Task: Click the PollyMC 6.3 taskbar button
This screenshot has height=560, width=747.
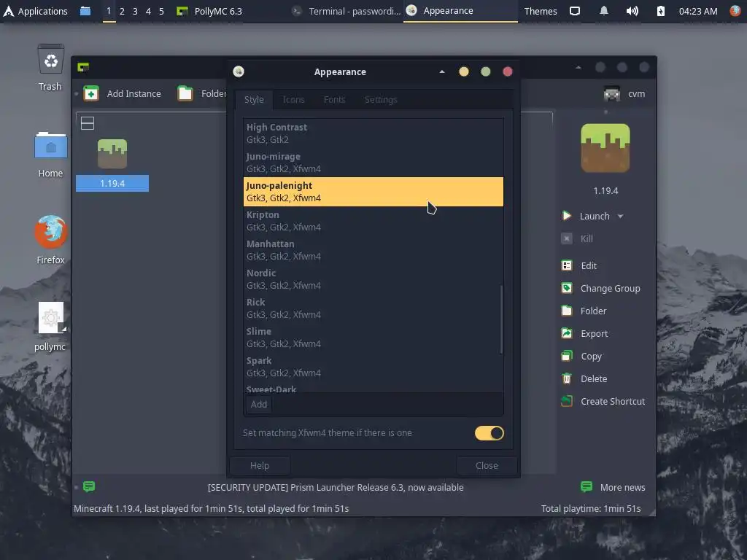Action: (209, 11)
